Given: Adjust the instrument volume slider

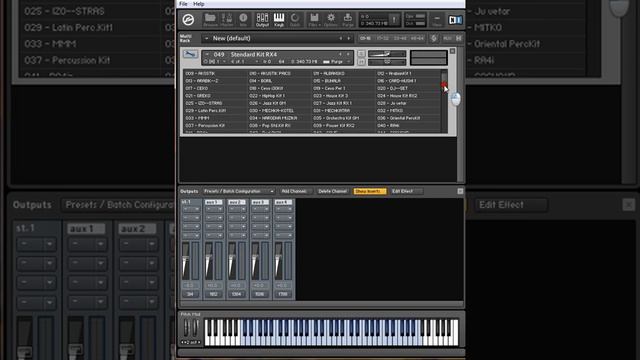Looking at the screenshot, I should pos(387,54).
